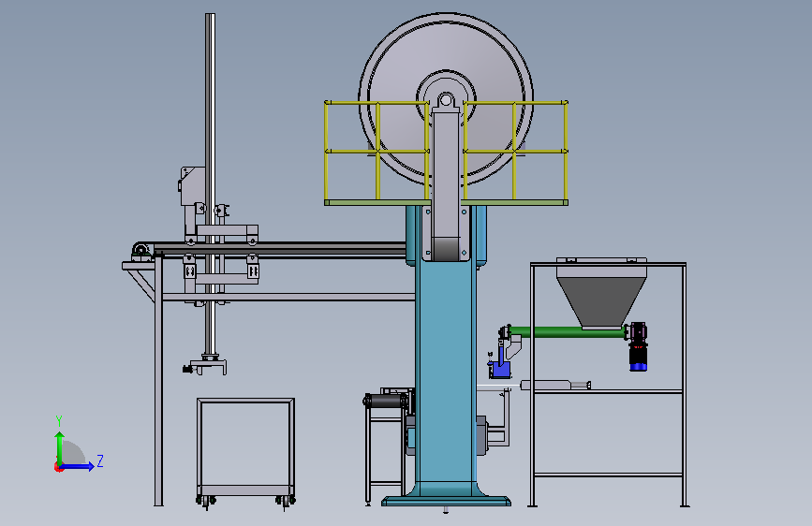The height and width of the screenshot is (526, 812).
Task: Select the pneumatic cylinder on shelf
Action: 555,385
